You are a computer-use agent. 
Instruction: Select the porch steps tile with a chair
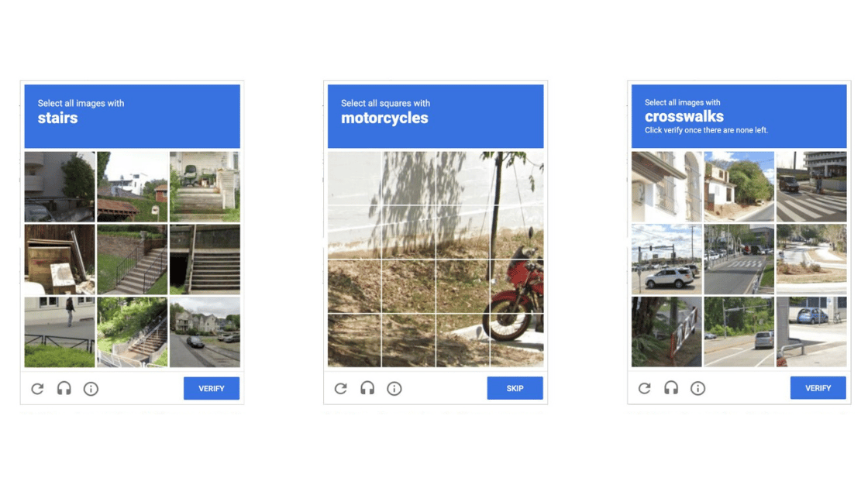point(205,187)
